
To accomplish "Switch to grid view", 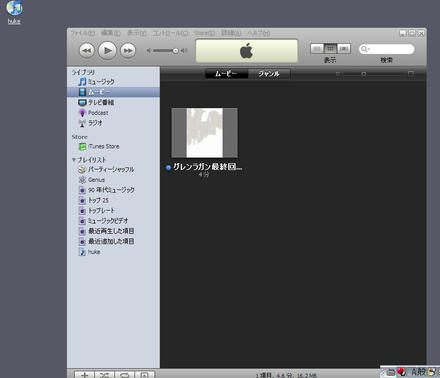I will [330, 49].
